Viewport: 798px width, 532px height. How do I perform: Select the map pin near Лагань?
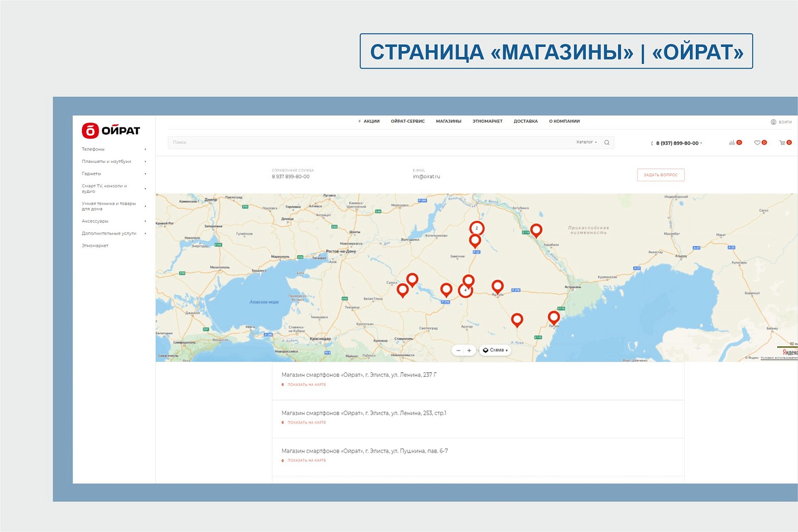click(554, 318)
